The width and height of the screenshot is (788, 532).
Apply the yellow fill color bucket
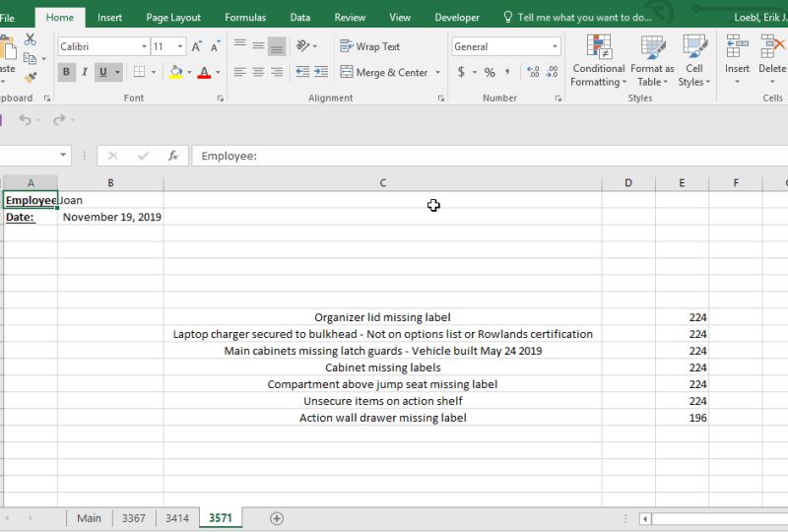point(176,72)
